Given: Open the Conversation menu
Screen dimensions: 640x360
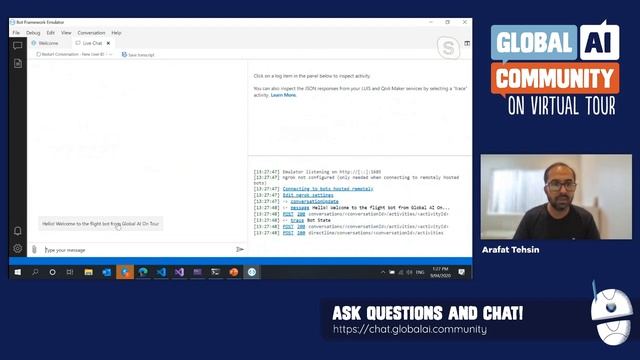Looking at the screenshot, I should click(91, 33).
